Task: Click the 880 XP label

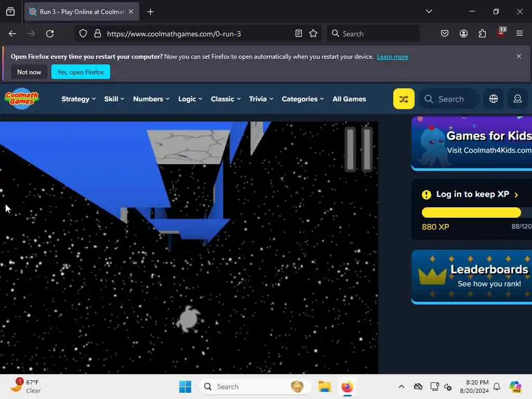Action: click(x=435, y=227)
